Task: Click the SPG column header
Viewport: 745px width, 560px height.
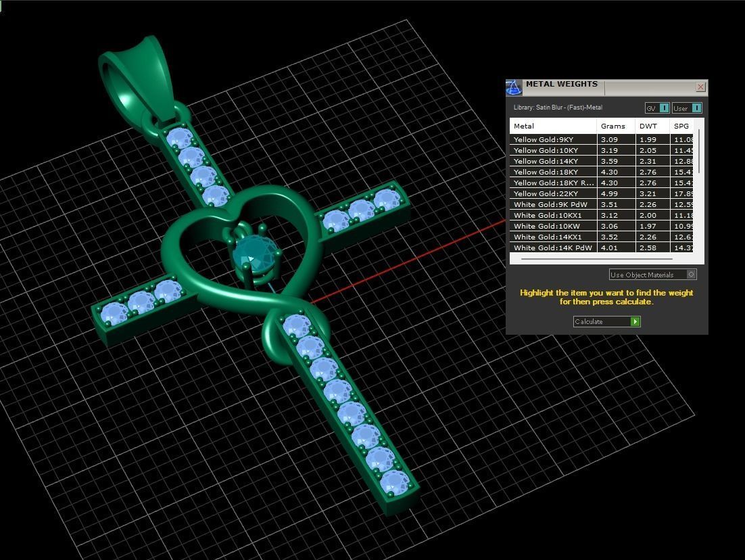Action: [x=682, y=126]
